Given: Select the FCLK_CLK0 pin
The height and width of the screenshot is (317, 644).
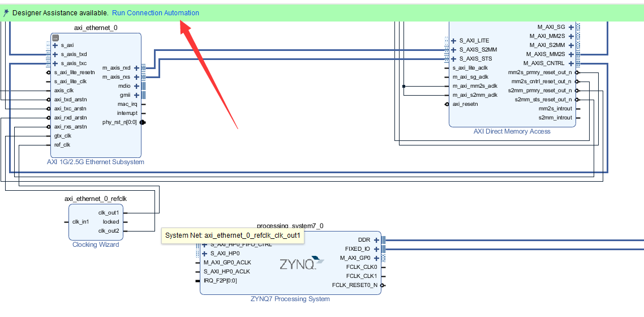Looking at the screenshot, I should tap(362, 267).
